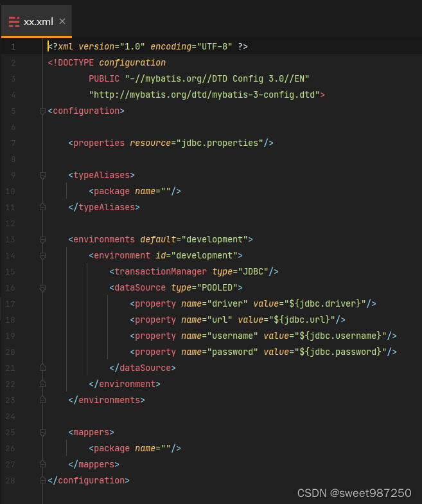Fold the </environment> end marker at line 22

coord(42,384)
